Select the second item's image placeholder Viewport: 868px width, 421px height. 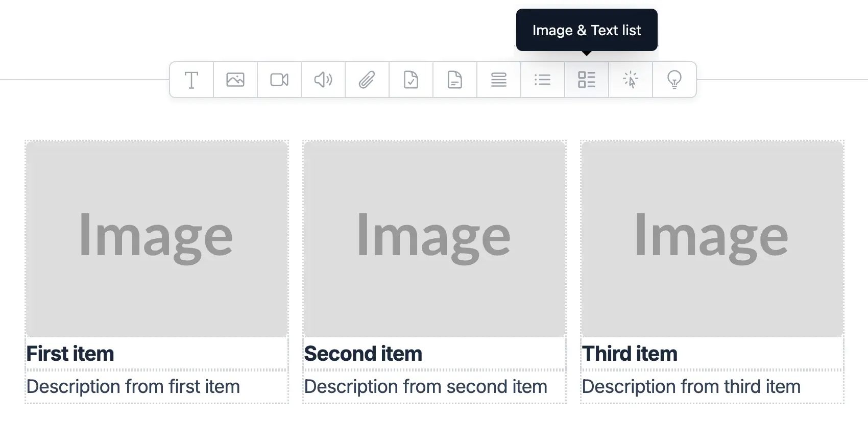tap(433, 235)
